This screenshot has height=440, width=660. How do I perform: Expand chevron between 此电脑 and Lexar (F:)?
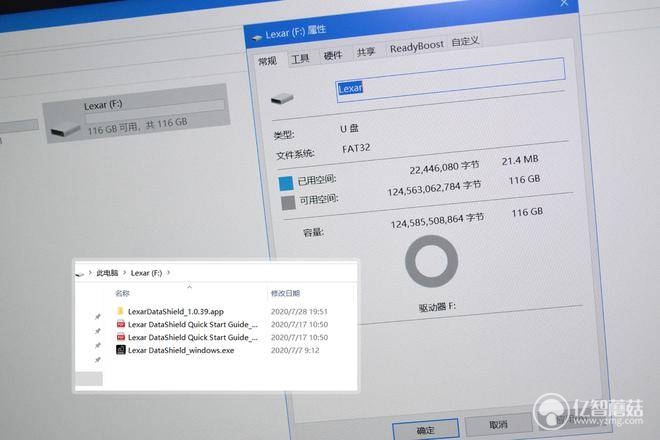click(x=125, y=273)
